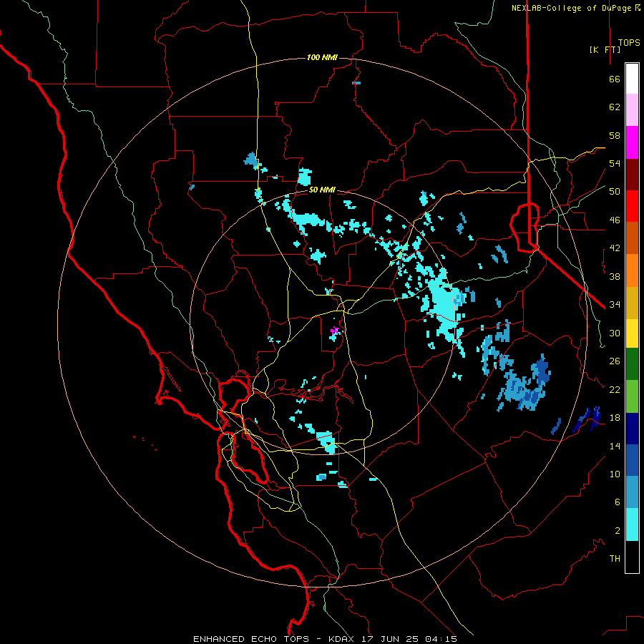Viewport: 644px width, 644px height.
Task: Click the "TOPS" legend heading
Action: (629, 43)
